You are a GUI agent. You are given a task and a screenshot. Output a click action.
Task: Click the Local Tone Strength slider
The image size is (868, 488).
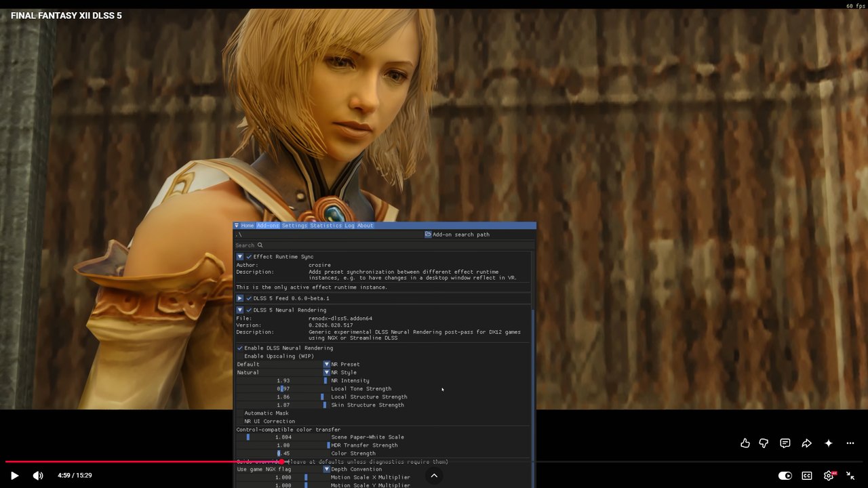pyautogui.click(x=283, y=389)
